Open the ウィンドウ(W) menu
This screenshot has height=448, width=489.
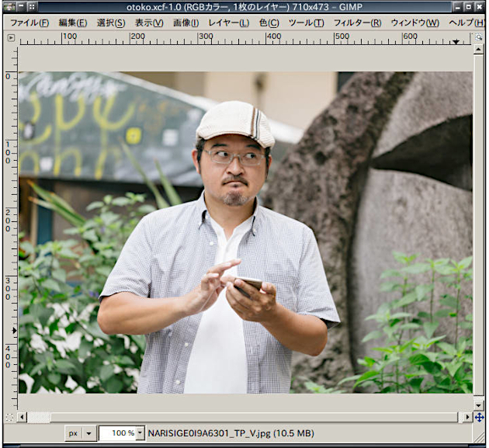(x=414, y=23)
